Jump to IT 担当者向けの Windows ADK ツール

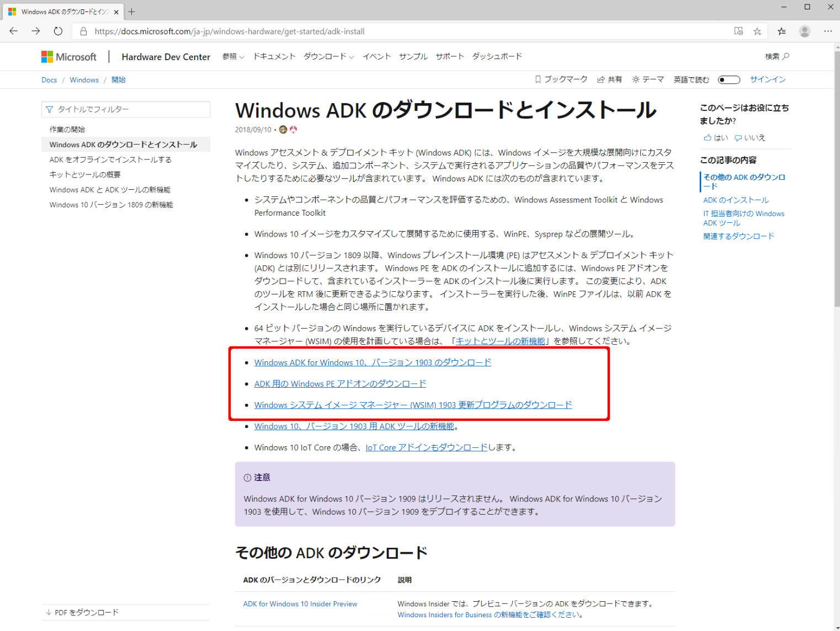tap(743, 218)
